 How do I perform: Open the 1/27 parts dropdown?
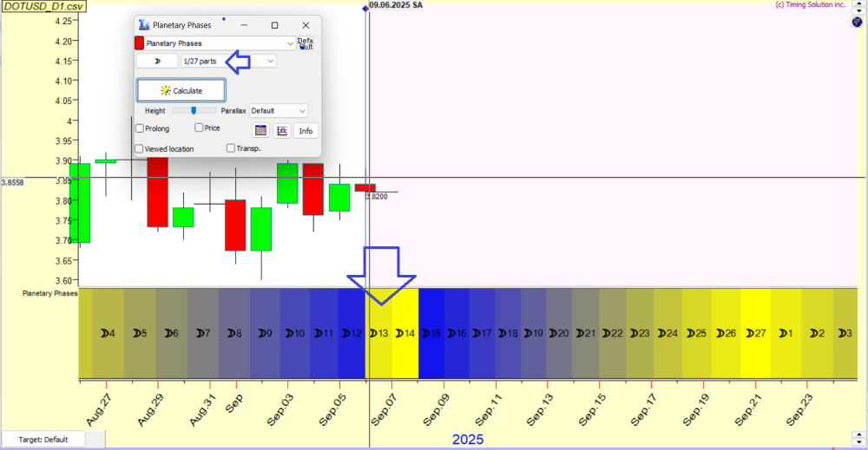(x=271, y=62)
